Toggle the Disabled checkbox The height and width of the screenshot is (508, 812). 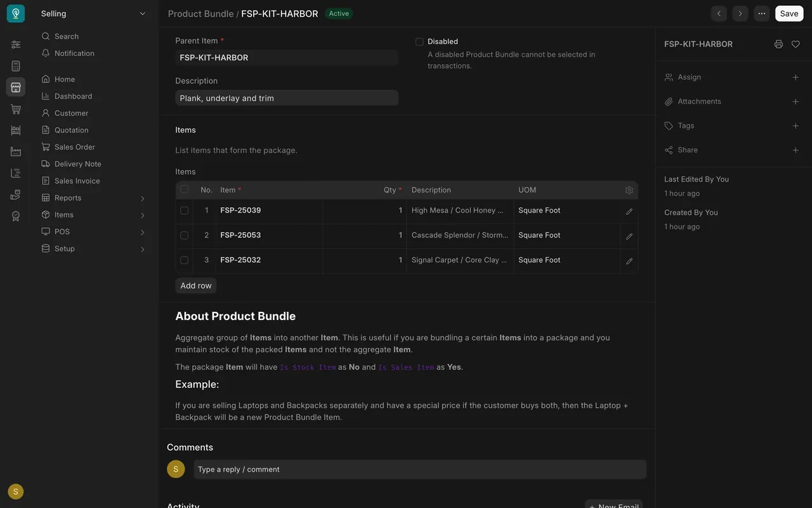click(x=419, y=42)
